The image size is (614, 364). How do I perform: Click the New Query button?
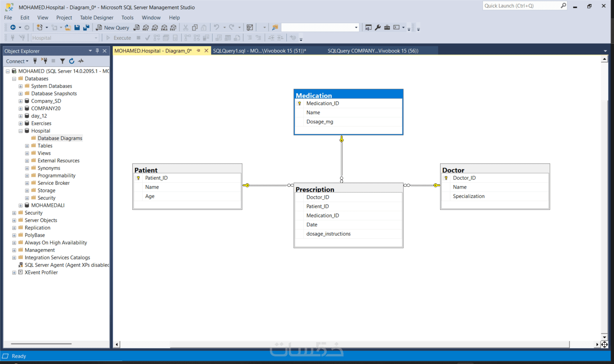coord(112,28)
